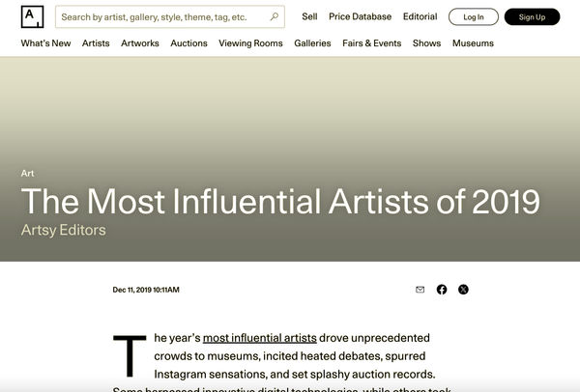Open the Artworks menu
This screenshot has height=392, width=580.
tap(140, 43)
